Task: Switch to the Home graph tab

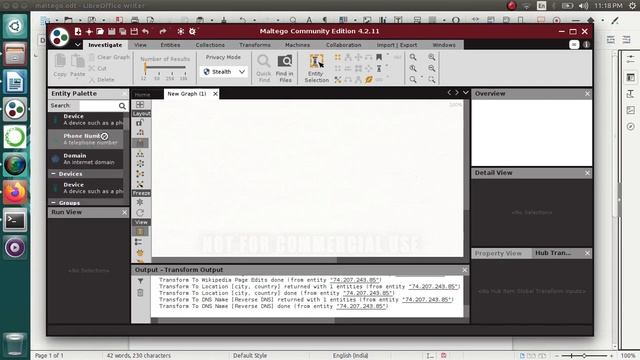Action: click(143, 94)
